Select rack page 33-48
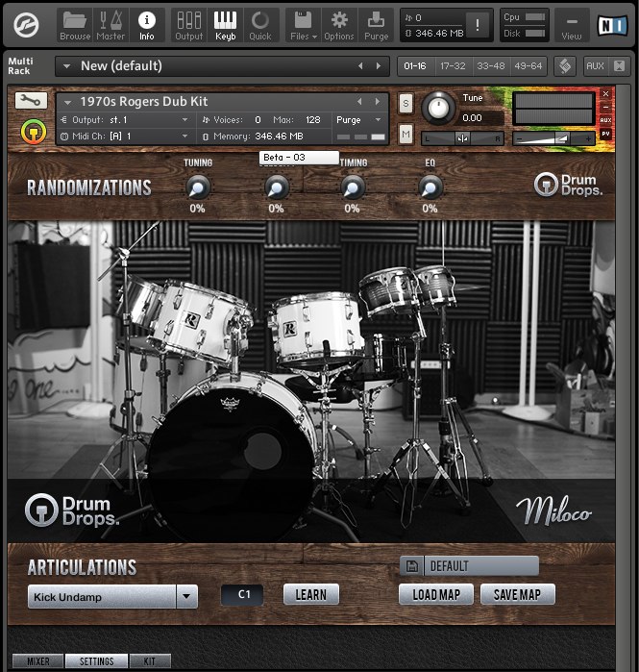 click(x=491, y=66)
